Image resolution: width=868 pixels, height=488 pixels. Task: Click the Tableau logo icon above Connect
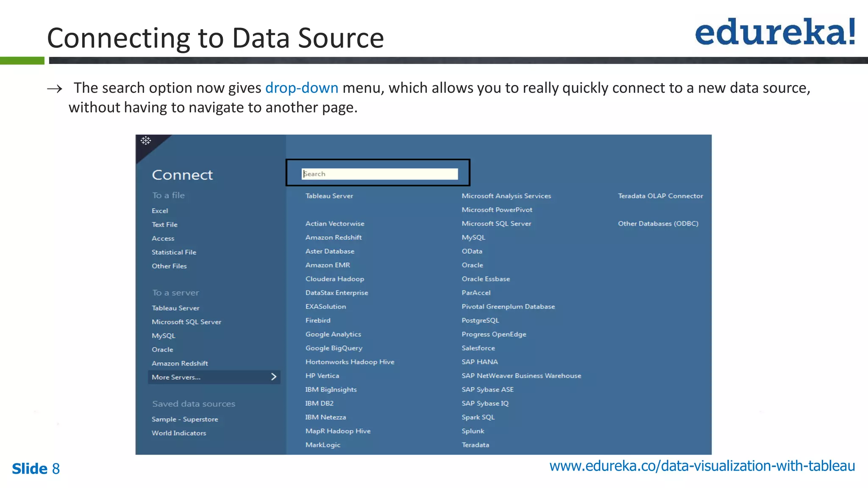click(146, 141)
